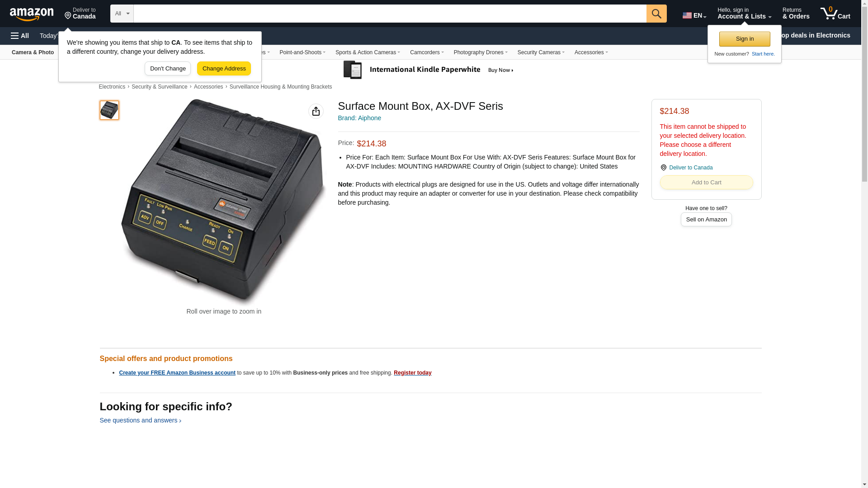The width and height of the screenshot is (868, 488).
Task: Click Sell on Amazon button
Action: pos(706,220)
